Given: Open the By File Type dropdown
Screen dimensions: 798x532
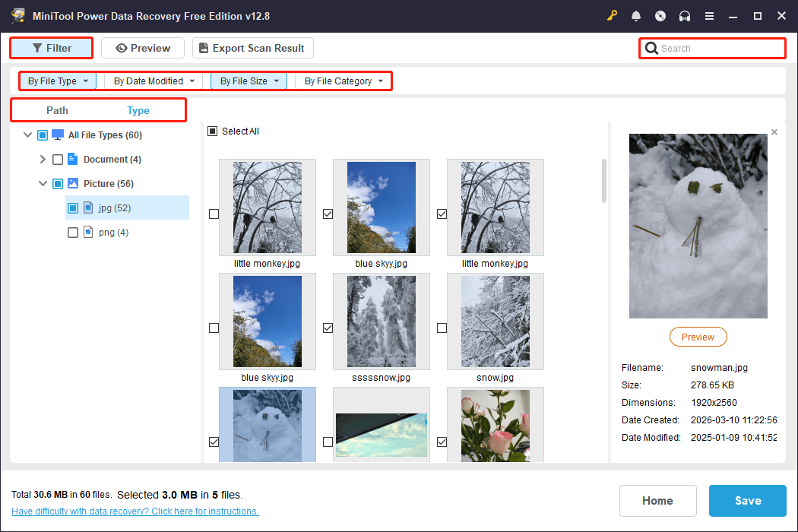Looking at the screenshot, I should click(58, 81).
